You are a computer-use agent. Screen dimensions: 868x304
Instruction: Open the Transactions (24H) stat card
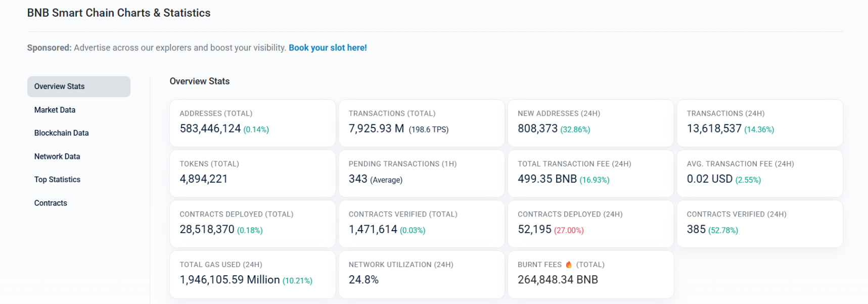tap(760, 123)
